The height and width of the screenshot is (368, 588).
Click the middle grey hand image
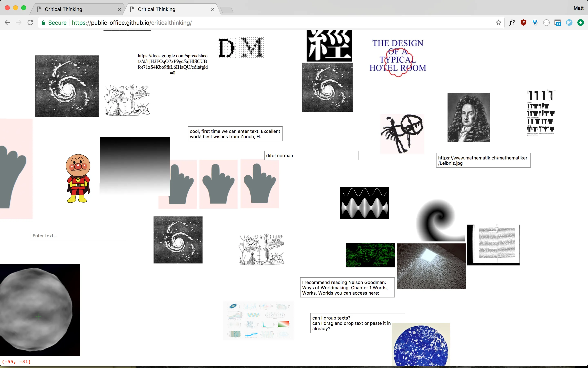point(218,184)
